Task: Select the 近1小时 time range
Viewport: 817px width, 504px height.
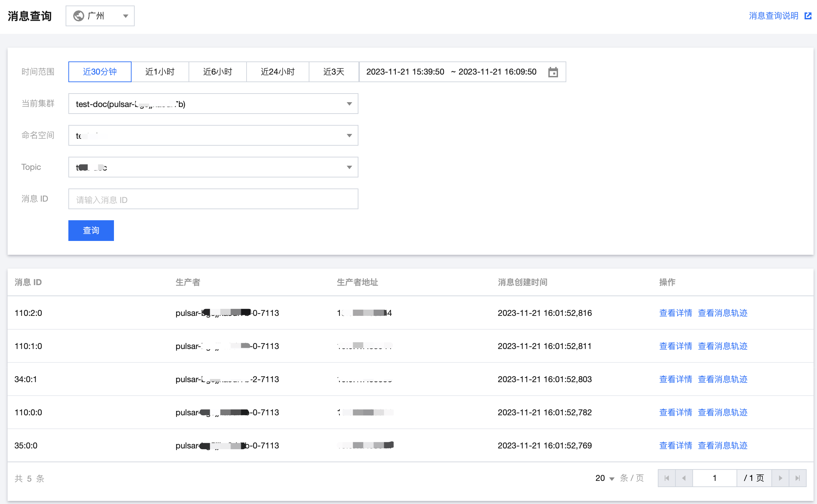Action: tap(160, 72)
